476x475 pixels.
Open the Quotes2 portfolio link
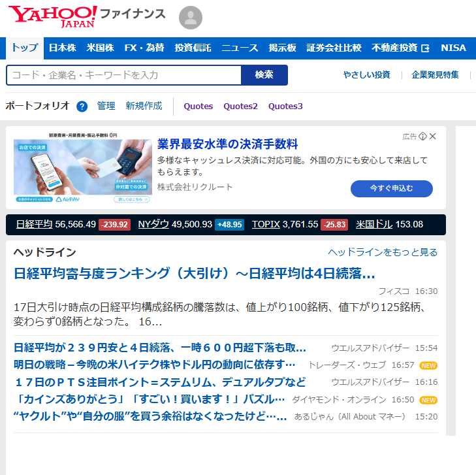tap(240, 106)
